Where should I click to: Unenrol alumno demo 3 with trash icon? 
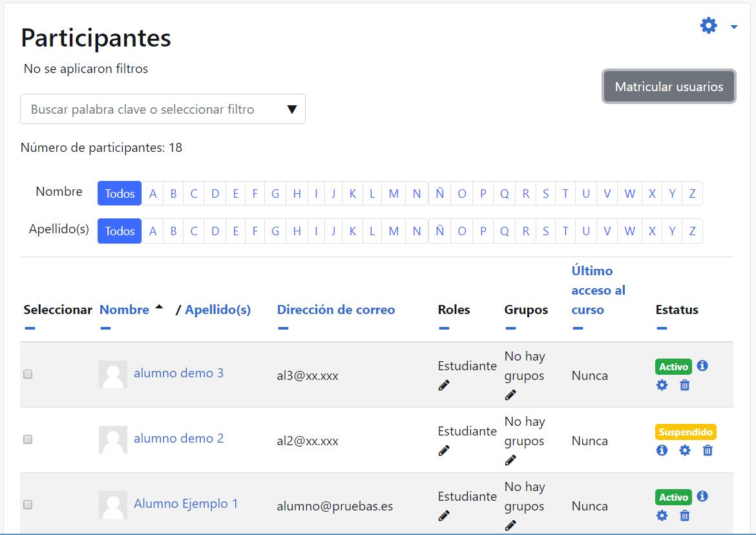685,385
